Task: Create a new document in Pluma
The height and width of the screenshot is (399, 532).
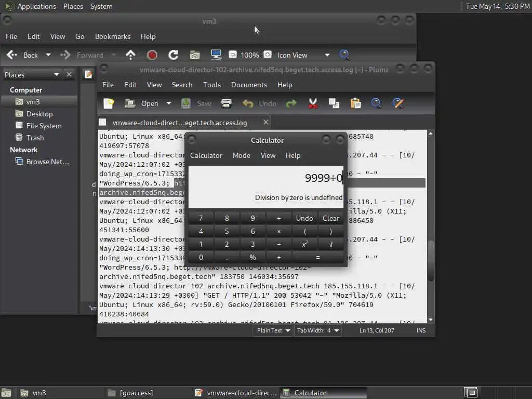Action: [x=109, y=103]
